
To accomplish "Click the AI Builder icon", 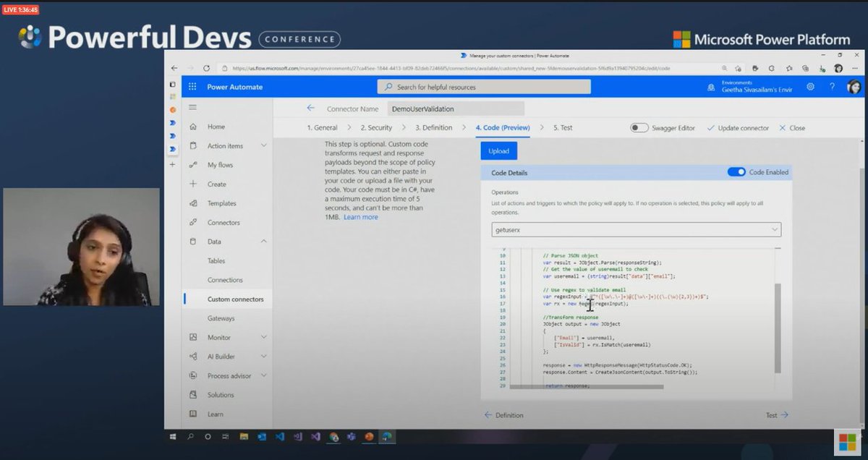I will 193,357.
